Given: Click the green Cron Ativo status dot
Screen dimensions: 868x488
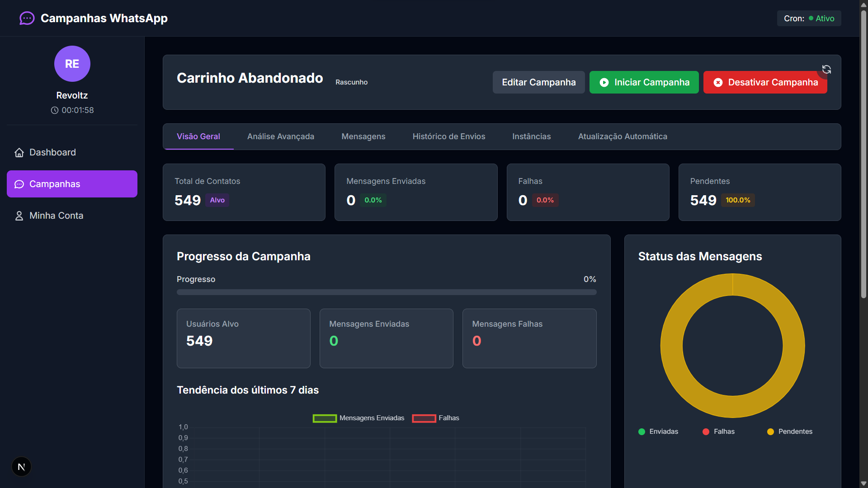Looking at the screenshot, I should coord(811,19).
